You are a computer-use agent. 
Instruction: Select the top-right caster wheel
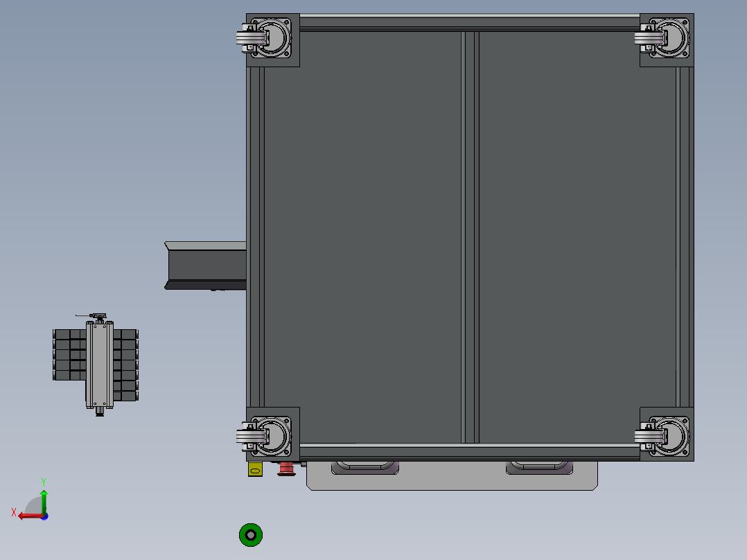pos(662,38)
